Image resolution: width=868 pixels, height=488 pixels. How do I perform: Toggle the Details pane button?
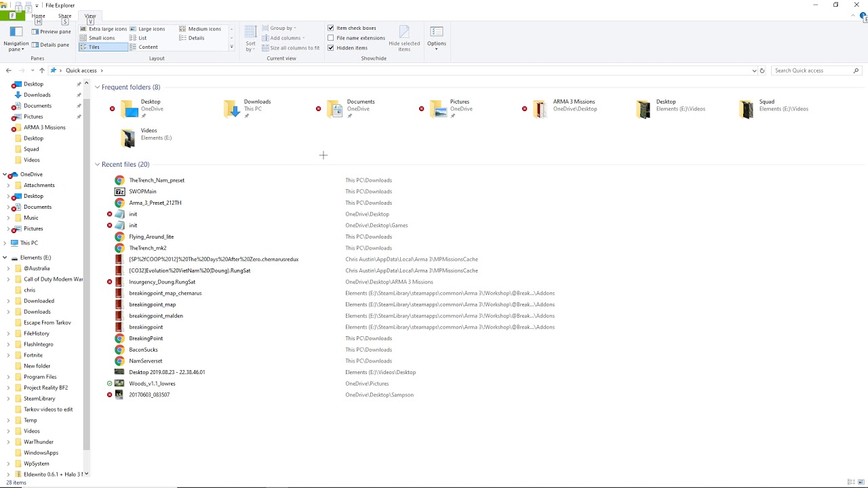point(50,45)
